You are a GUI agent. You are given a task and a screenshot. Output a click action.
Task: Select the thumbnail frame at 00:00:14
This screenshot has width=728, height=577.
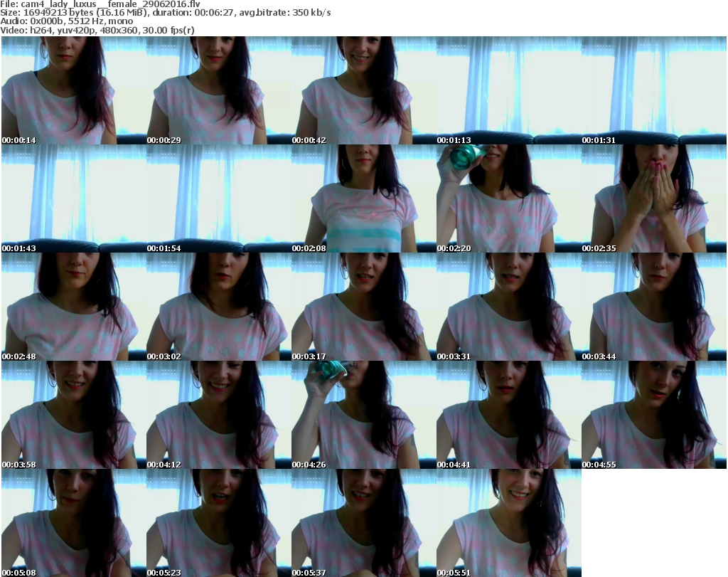pyautogui.click(x=74, y=90)
